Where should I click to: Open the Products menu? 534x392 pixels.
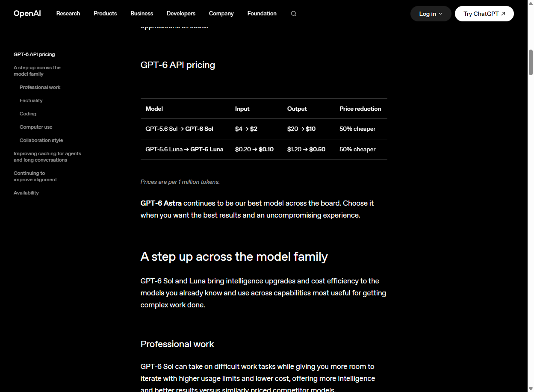click(x=105, y=14)
